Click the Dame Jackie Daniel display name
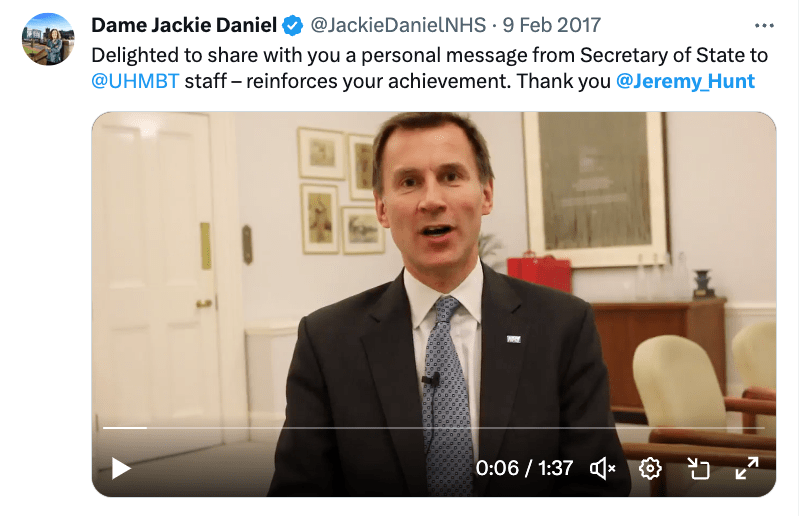 click(184, 25)
